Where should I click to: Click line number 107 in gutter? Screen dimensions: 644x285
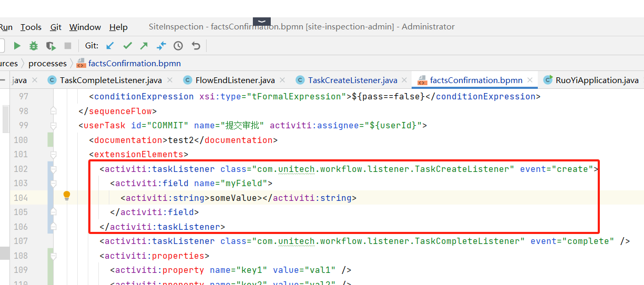click(21, 241)
